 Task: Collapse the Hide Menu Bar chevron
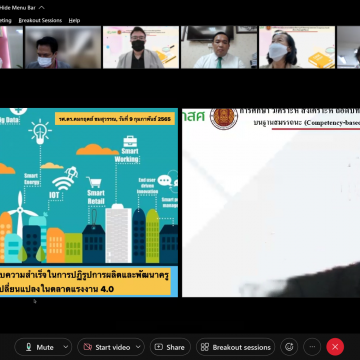tap(42, 8)
